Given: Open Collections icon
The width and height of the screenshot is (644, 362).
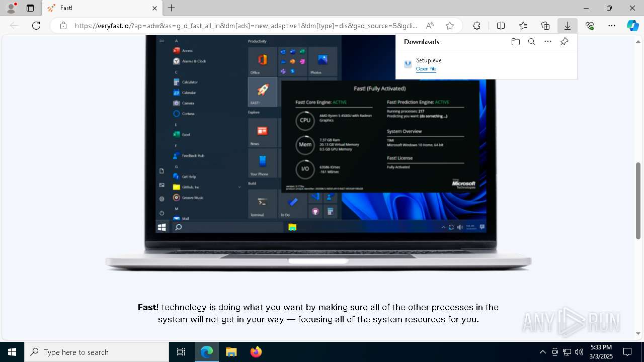Looking at the screenshot, I should [545, 26].
